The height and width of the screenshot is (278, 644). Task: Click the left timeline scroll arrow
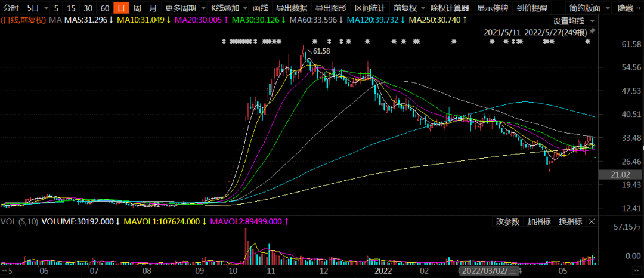4,271
